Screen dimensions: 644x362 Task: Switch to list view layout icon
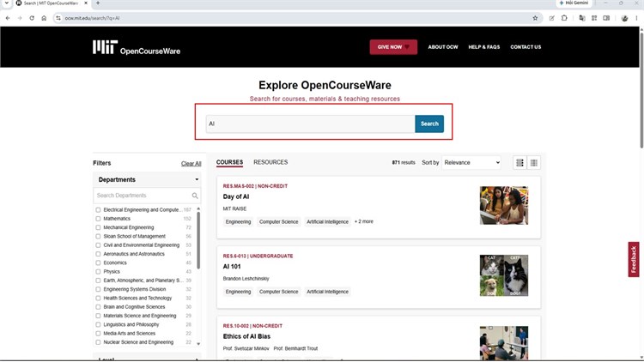520,162
